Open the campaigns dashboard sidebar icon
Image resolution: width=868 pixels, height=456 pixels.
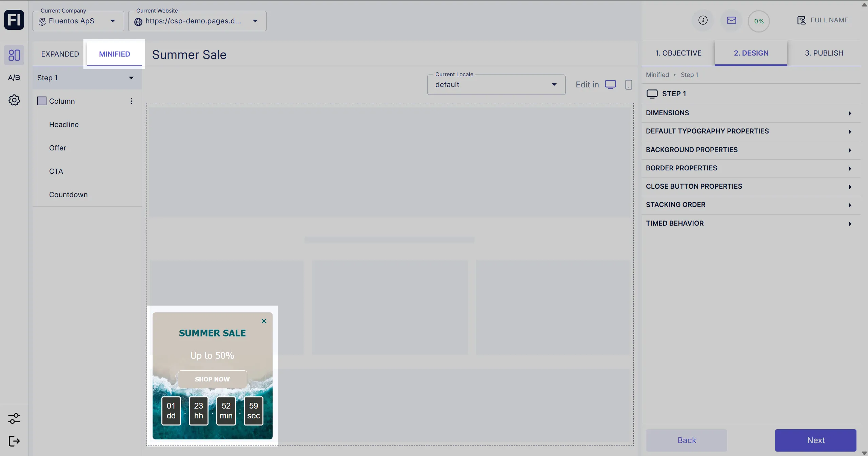14,55
